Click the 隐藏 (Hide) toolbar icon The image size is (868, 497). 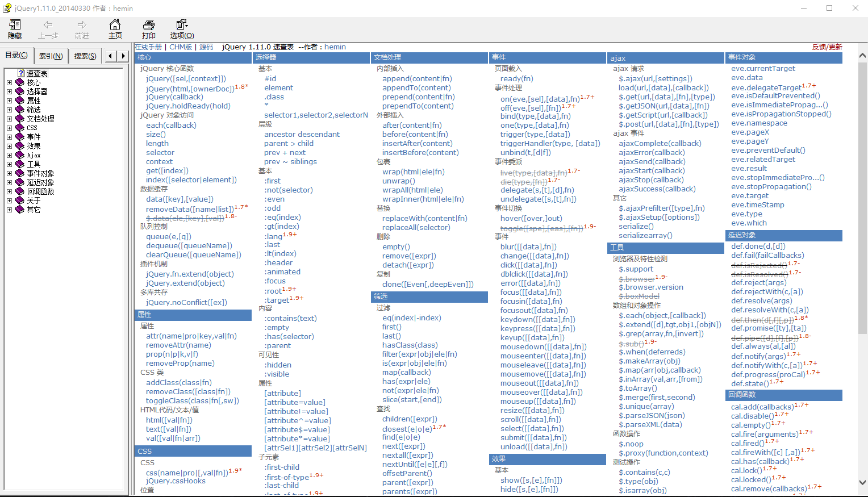click(15, 25)
